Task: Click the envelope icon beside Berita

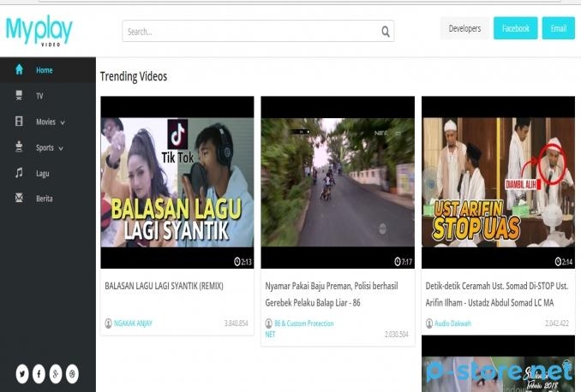Action: (x=19, y=199)
